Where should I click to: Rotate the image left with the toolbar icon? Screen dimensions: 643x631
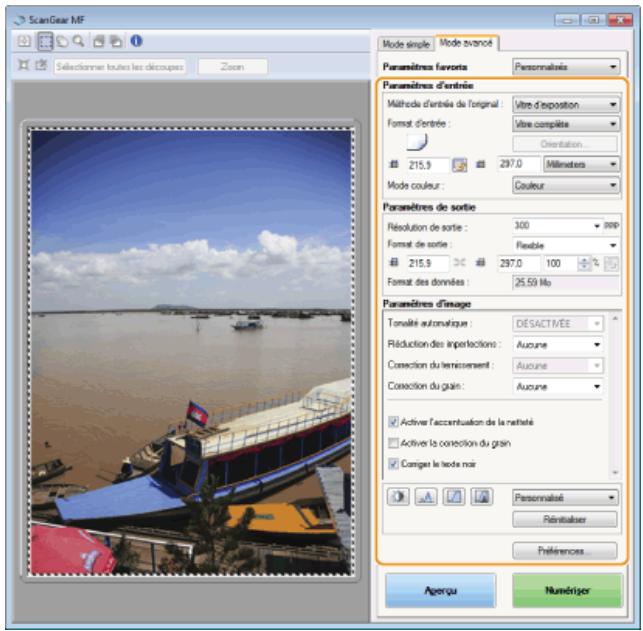click(98, 41)
